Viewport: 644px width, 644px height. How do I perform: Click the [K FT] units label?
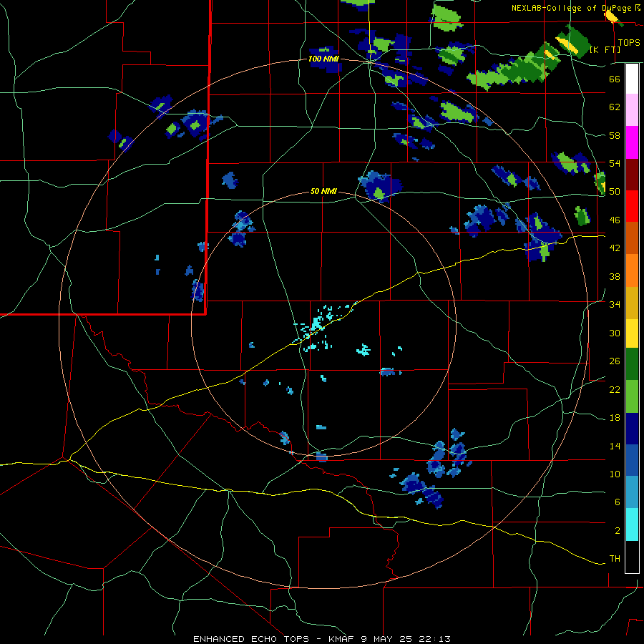(605, 50)
